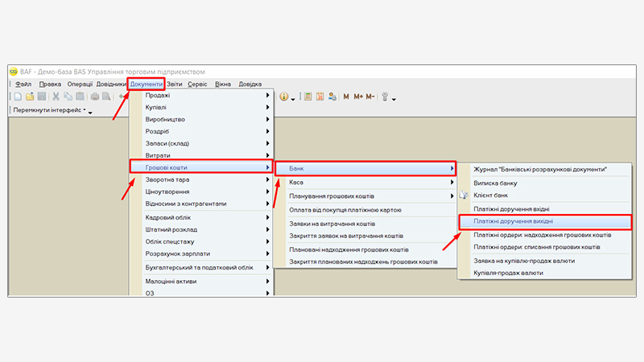Click the Cut scissors toolbar icon
This screenshot has height=362, width=644.
coord(56,97)
